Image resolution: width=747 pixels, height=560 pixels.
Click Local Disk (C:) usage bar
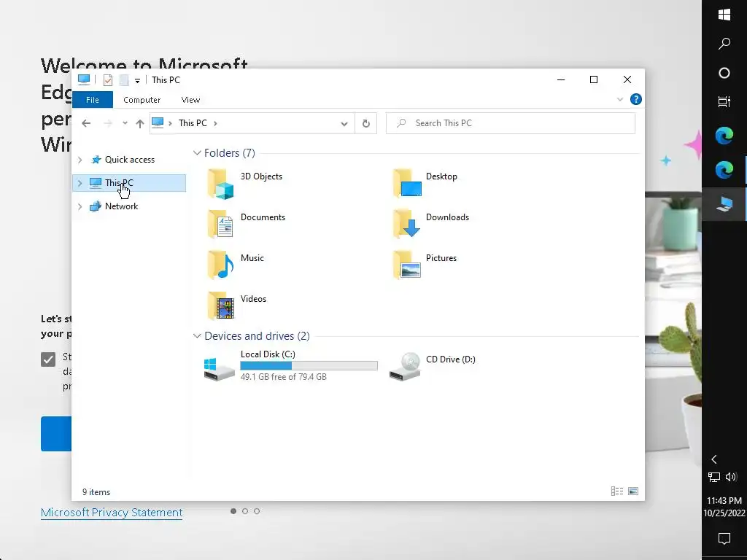[309, 366]
